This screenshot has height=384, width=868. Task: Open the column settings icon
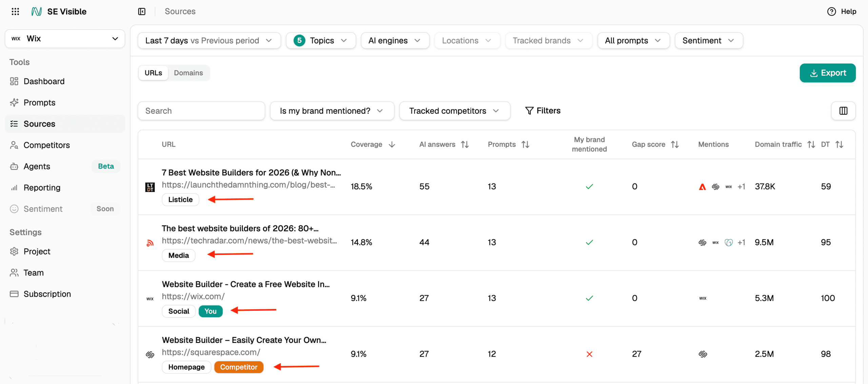(x=843, y=111)
